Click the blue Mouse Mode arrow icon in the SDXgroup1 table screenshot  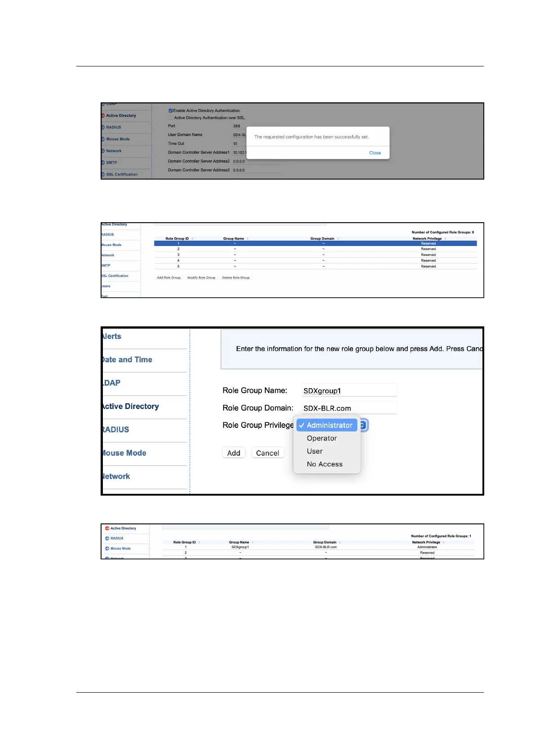pos(107,549)
